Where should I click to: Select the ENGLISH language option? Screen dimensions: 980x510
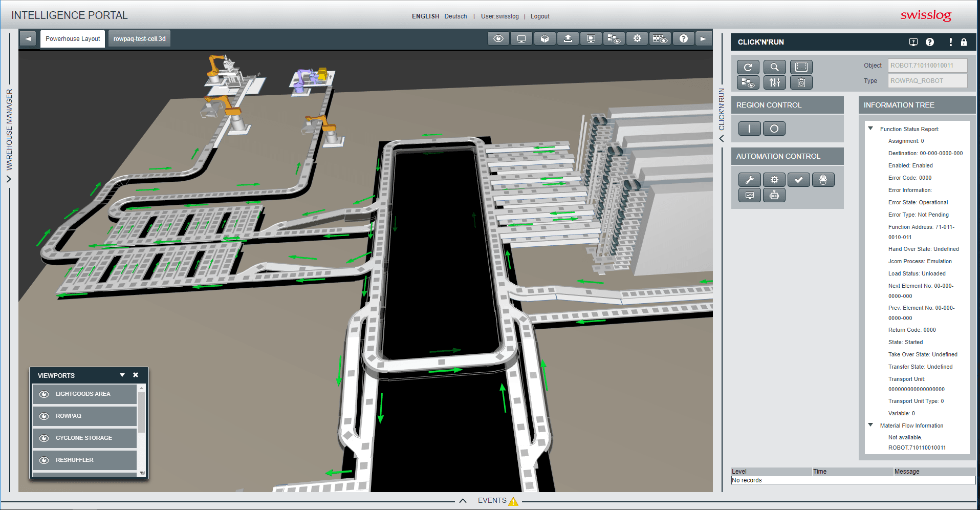tap(426, 16)
